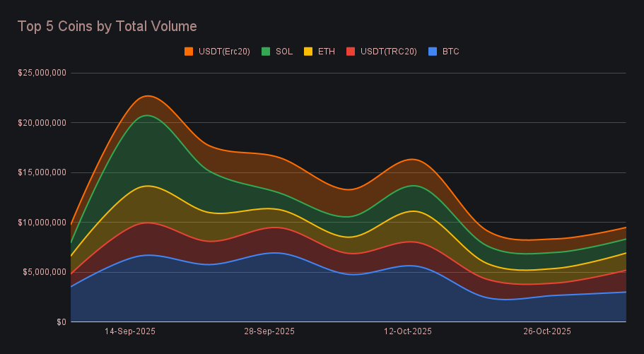Click the 12-Oct-2025 x-axis date label
Image resolution: width=644 pixels, height=354 pixels.
407,331
